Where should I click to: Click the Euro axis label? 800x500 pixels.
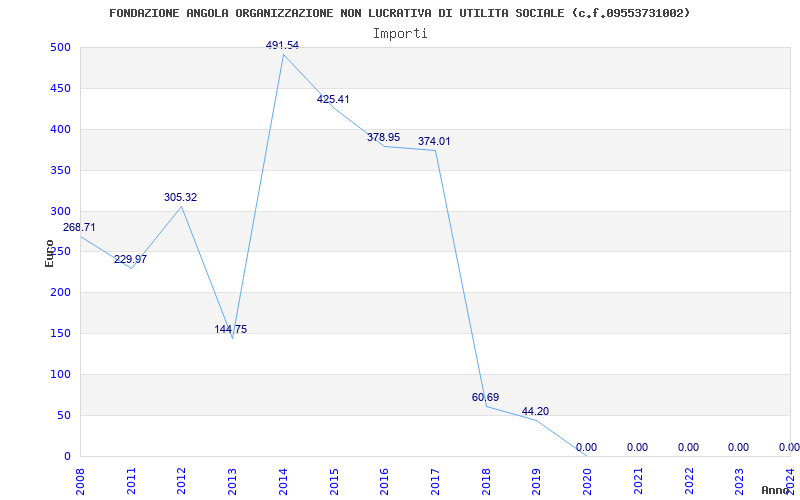point(49,253)
